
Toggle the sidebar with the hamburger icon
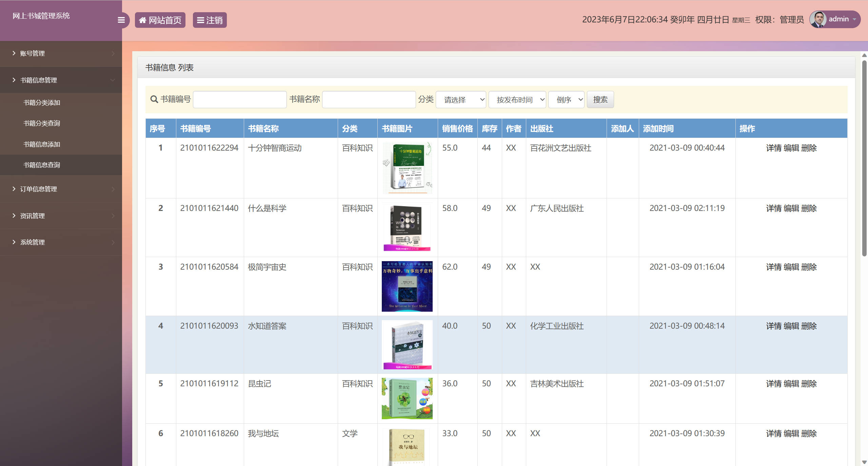122,20
